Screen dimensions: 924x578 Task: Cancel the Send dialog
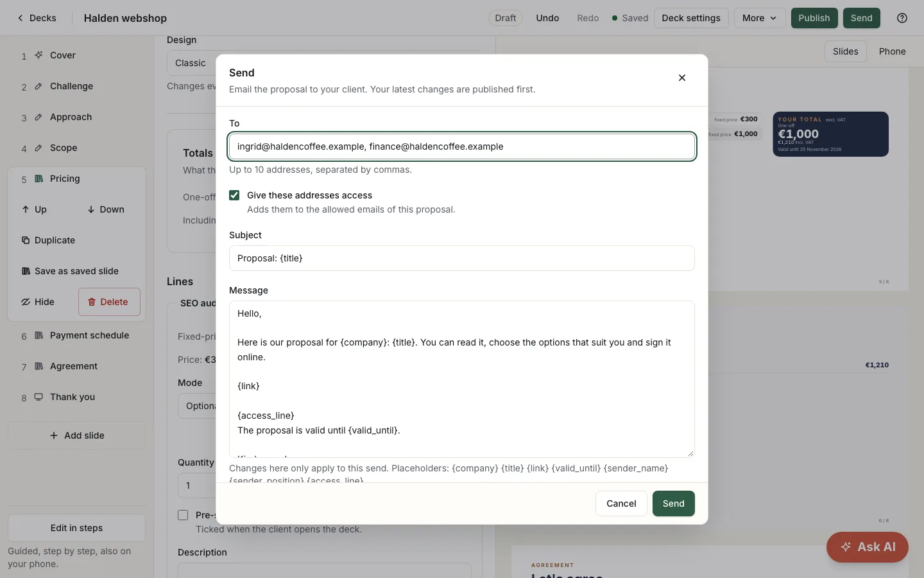click(621, 504)
